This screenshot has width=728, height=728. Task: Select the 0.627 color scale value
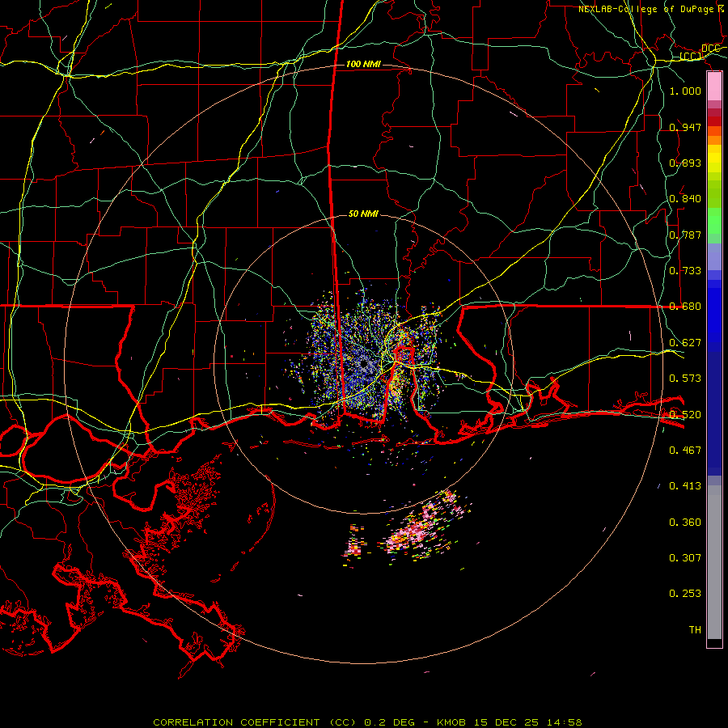tap(685, 343)
